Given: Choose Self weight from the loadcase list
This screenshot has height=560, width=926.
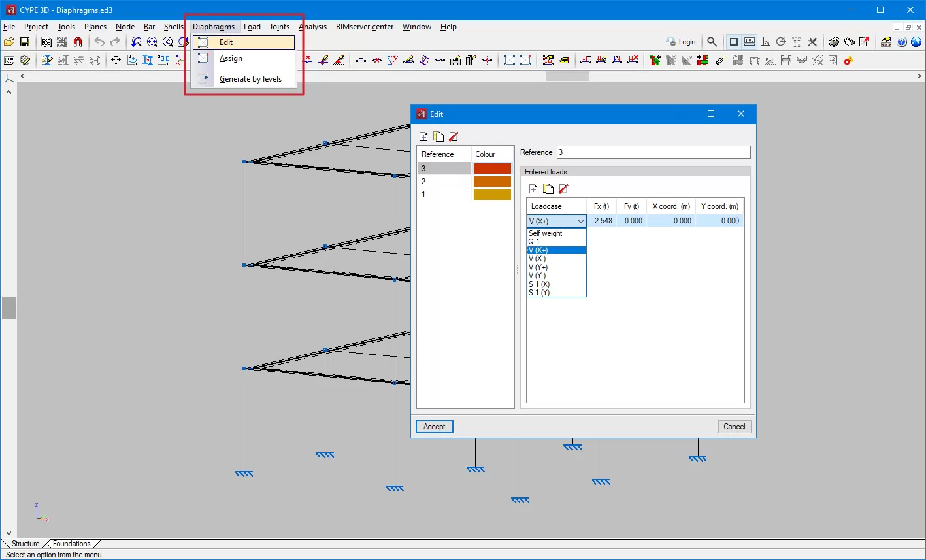Looking at the screenshot, I should [x=546, y=233].
